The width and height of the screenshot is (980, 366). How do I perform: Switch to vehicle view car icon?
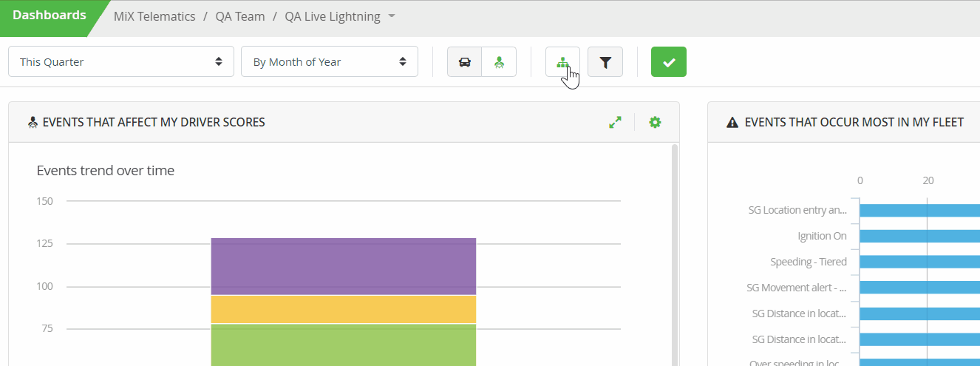[x=465, y=62]
